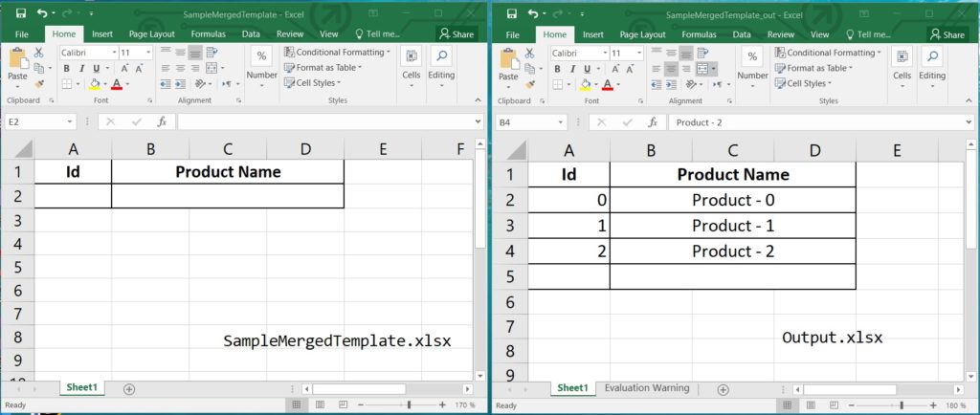Toggle Italic in the right window ribbon

572,69
